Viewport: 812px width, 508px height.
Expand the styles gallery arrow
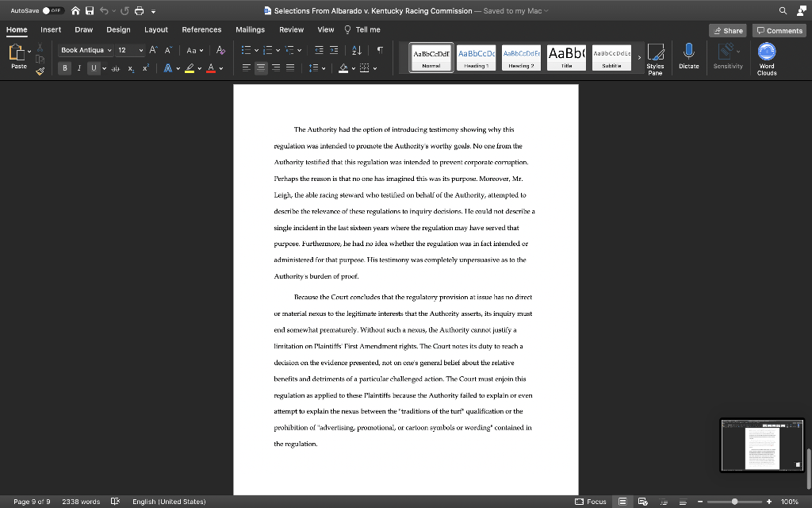click(639, 57)
